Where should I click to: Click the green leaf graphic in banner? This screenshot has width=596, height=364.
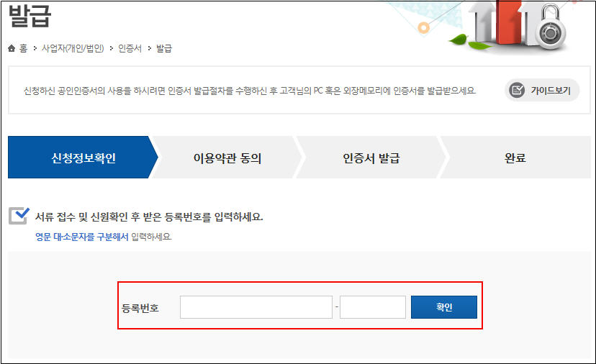pos(459,39)
